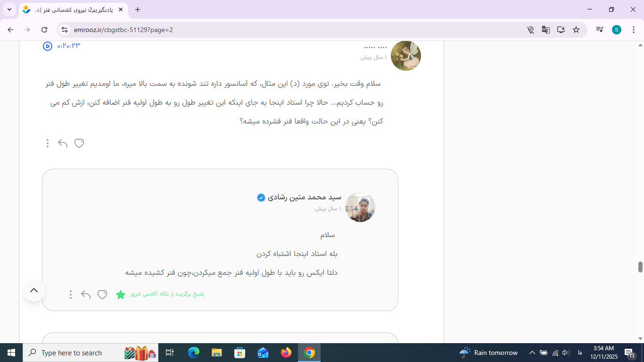Expand the tab search dropdown arrow
Viewport: 644px width, 362px height.
(9, 9)
